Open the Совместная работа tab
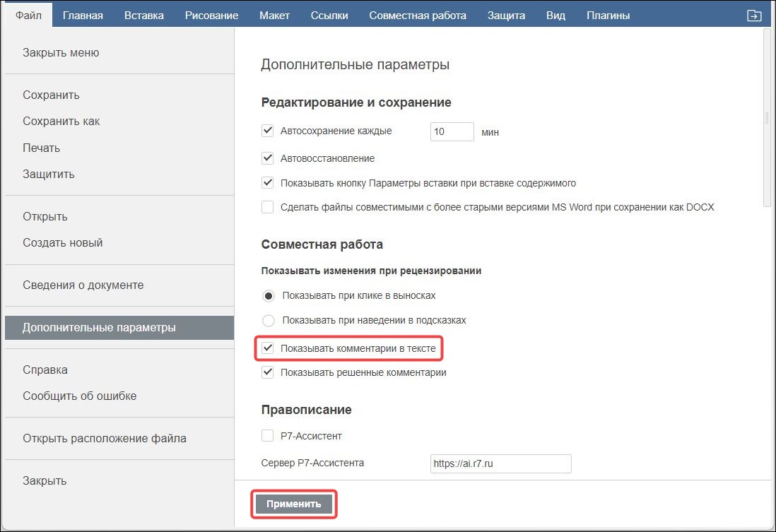 click(417, 16)
